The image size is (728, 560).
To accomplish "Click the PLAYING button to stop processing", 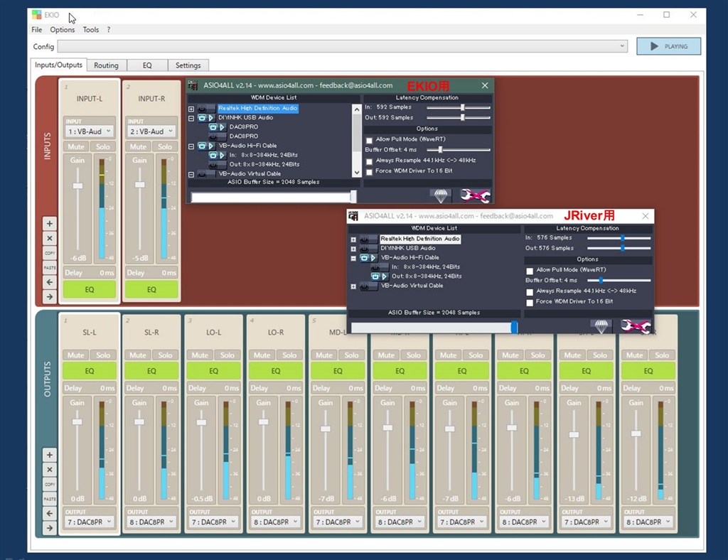I will pos(668,46).
